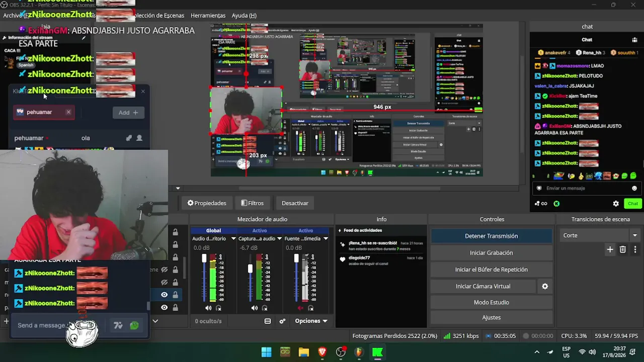Open Ayuda menu
644x362 pixels.
pos(244,16)
